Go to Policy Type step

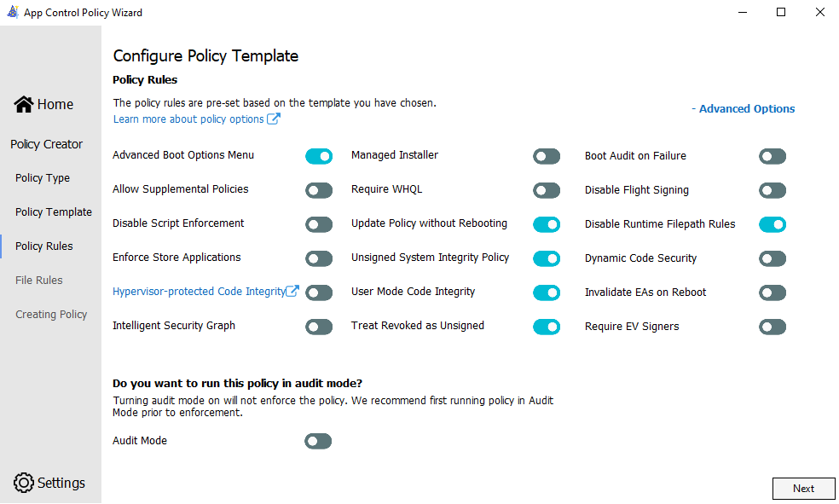tap(43, 178)
